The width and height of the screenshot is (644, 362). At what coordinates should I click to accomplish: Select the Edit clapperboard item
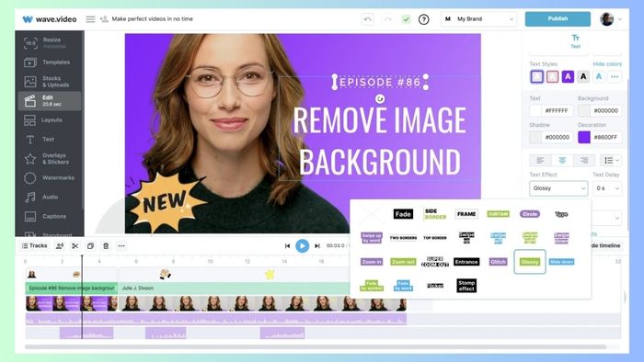[50, 101]
